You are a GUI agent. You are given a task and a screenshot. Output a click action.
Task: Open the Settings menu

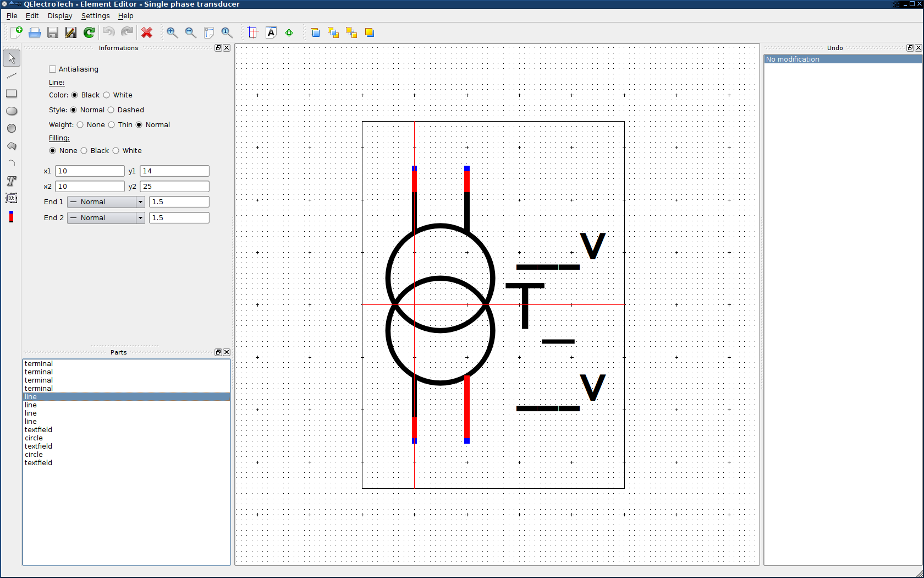(x=95, y=16)
